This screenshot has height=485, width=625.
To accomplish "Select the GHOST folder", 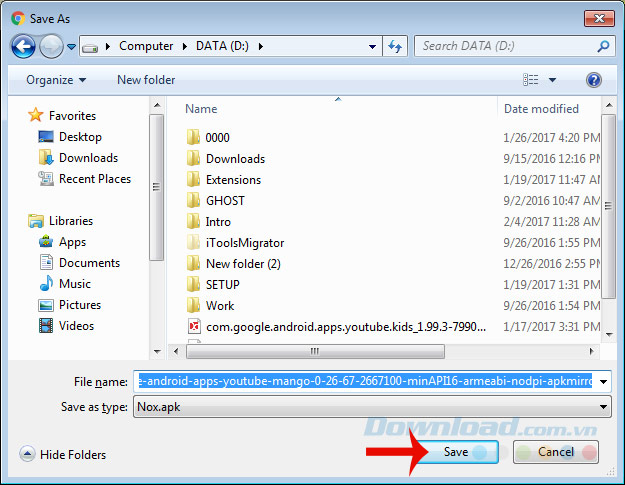I will tap(225, 200).
